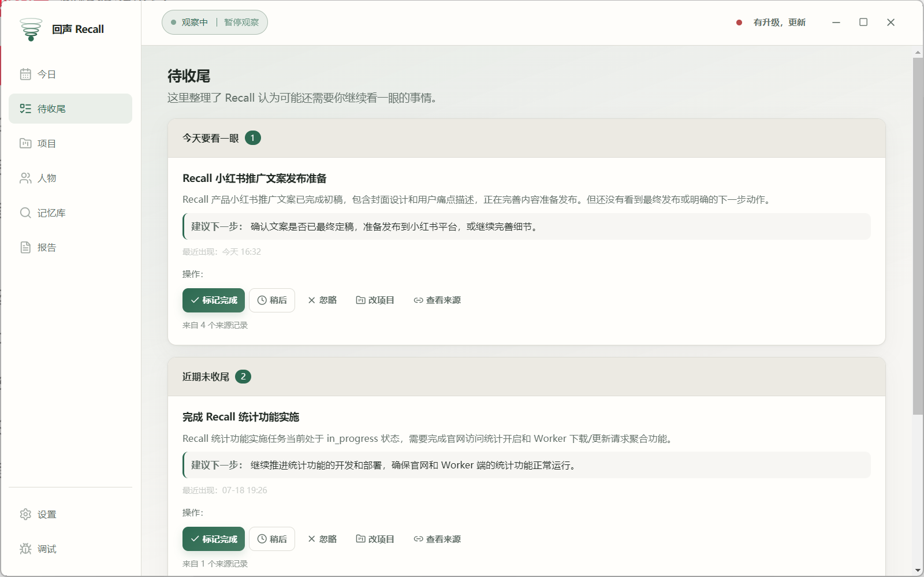924x577 pixels.
Task: Click the Recall 小红书推广文案发布准备 title
Action: coord(255,178)
